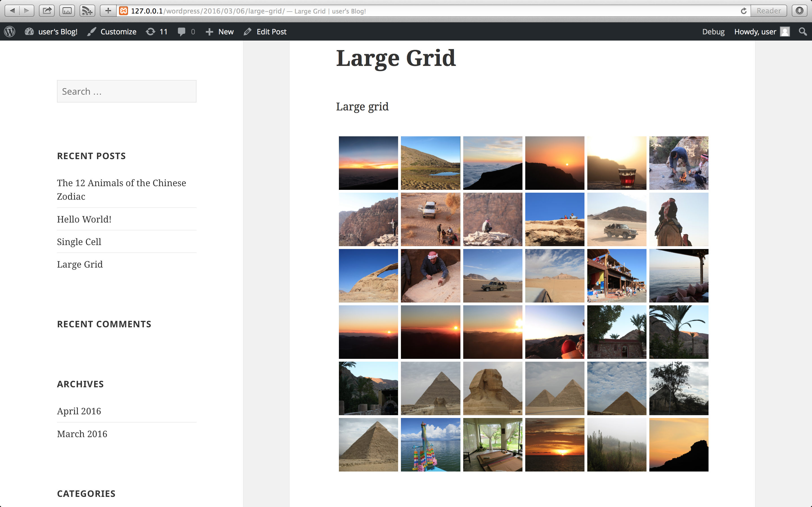812x507 pixels.
Task: Click the admin bar search magnifier icon
Action: (x=803, y=32)
